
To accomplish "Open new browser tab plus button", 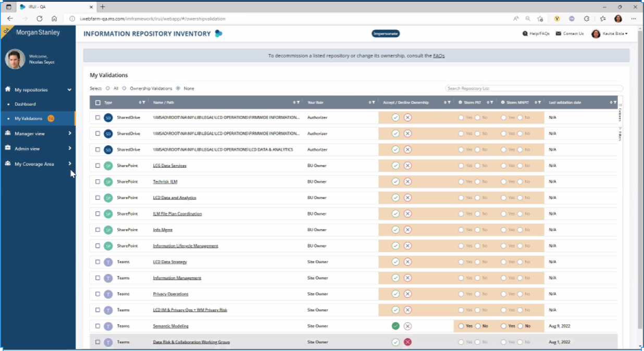I will (103, 7).
